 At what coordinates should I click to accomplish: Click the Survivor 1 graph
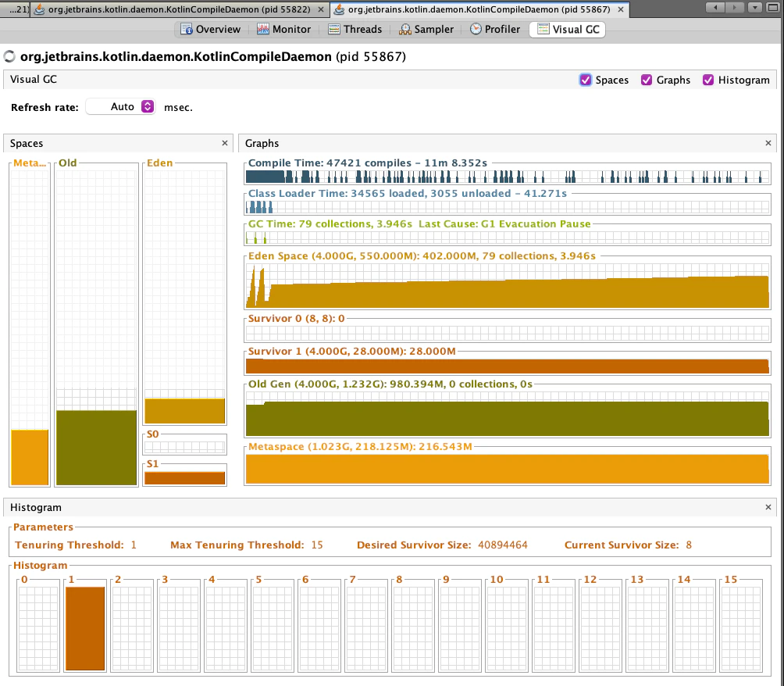click(508, 366)
